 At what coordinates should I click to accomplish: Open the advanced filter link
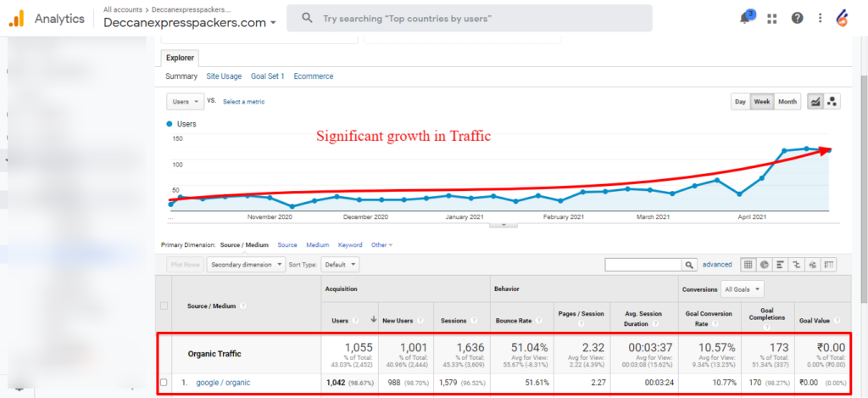[x=717, y=265]
